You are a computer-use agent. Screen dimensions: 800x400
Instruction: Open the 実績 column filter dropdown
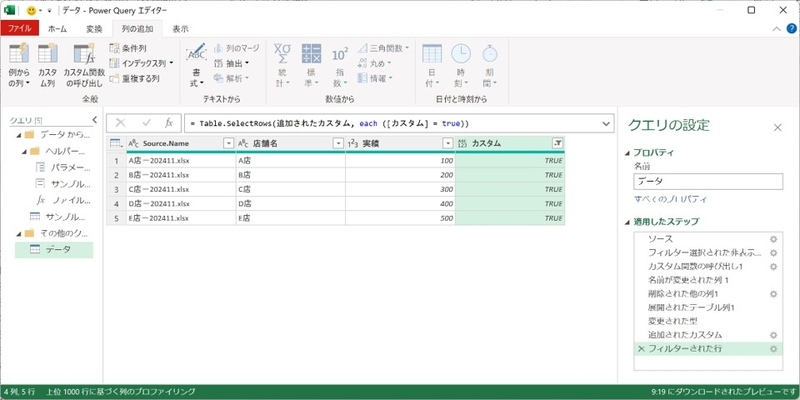(448, 144)
